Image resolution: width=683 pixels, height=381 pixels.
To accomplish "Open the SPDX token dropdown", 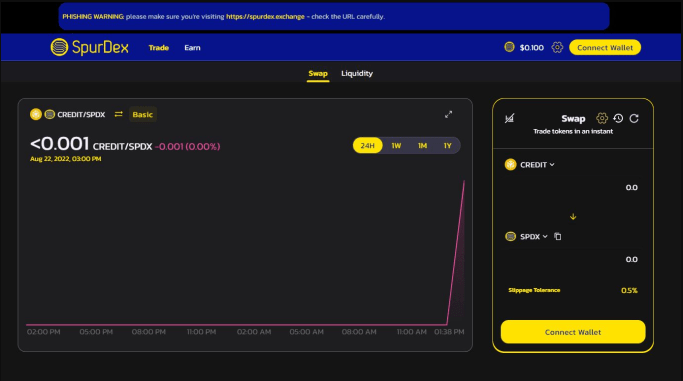I will pos(534,236).
